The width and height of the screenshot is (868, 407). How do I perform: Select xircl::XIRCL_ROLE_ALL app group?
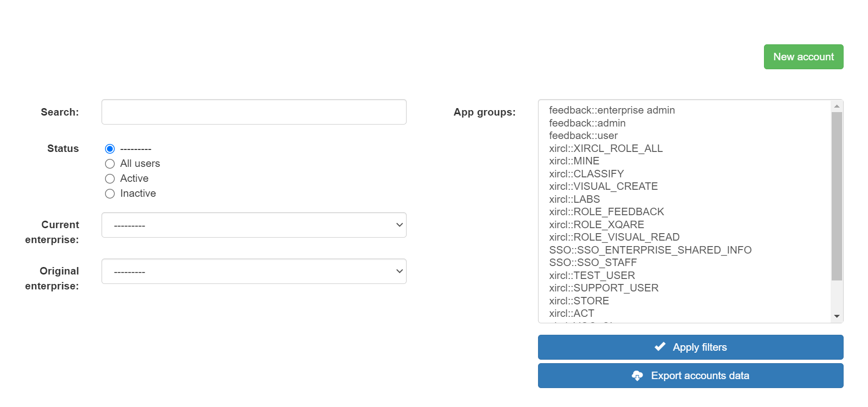click(x=606, y=148)
